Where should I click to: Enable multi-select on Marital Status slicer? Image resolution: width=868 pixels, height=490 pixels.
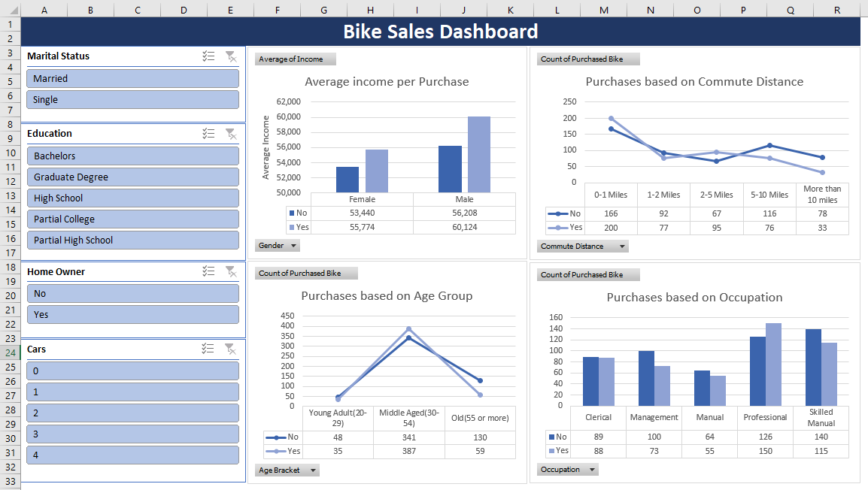pos(209,56)
